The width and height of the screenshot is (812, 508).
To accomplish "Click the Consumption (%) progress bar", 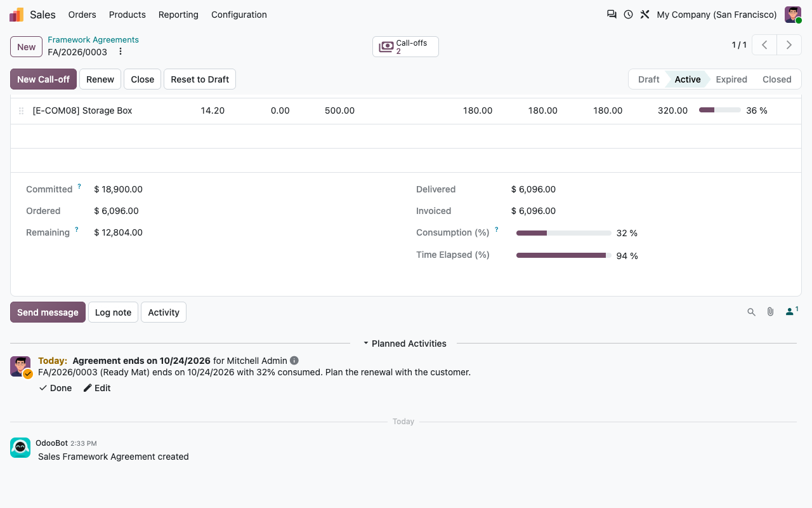I will 564,233.
